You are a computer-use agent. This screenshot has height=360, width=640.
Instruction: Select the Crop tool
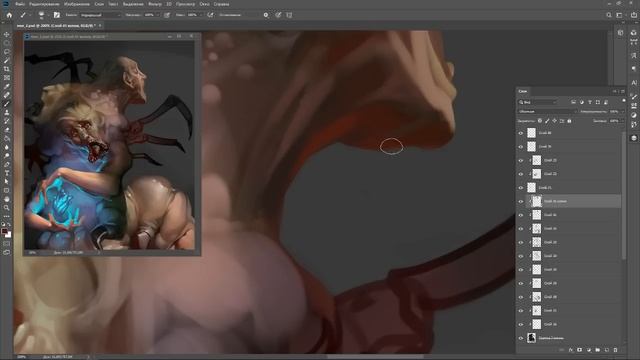7,69
